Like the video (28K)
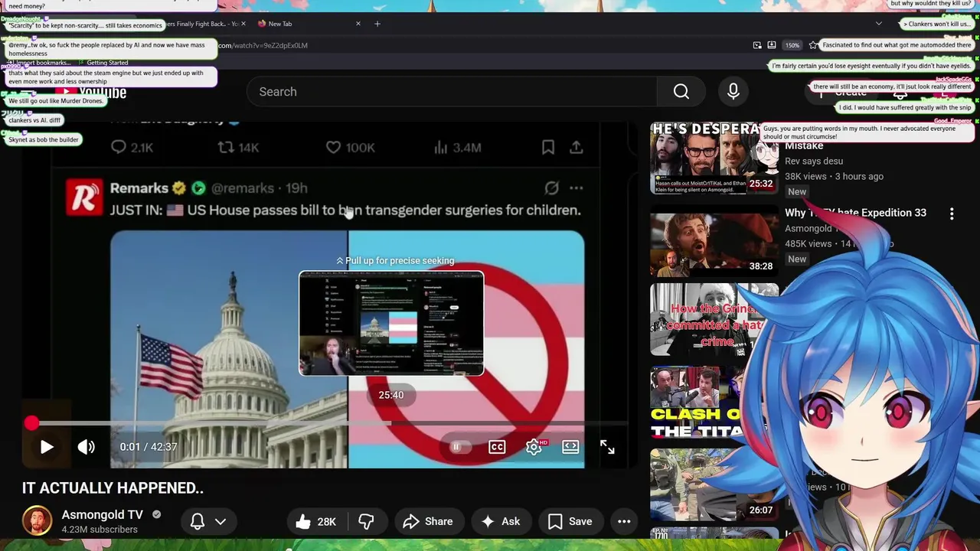The image size is (980, 551). pyautogui.click(x=317, y=521)
